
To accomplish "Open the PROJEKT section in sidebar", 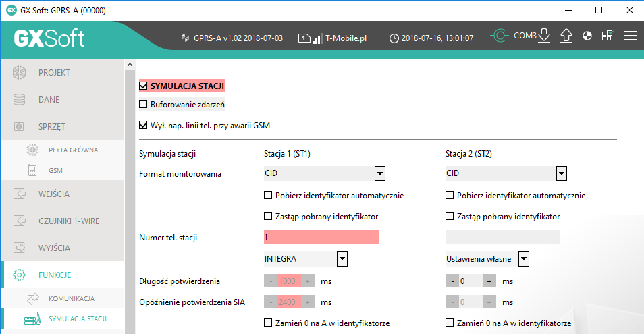I will (54, 73).
